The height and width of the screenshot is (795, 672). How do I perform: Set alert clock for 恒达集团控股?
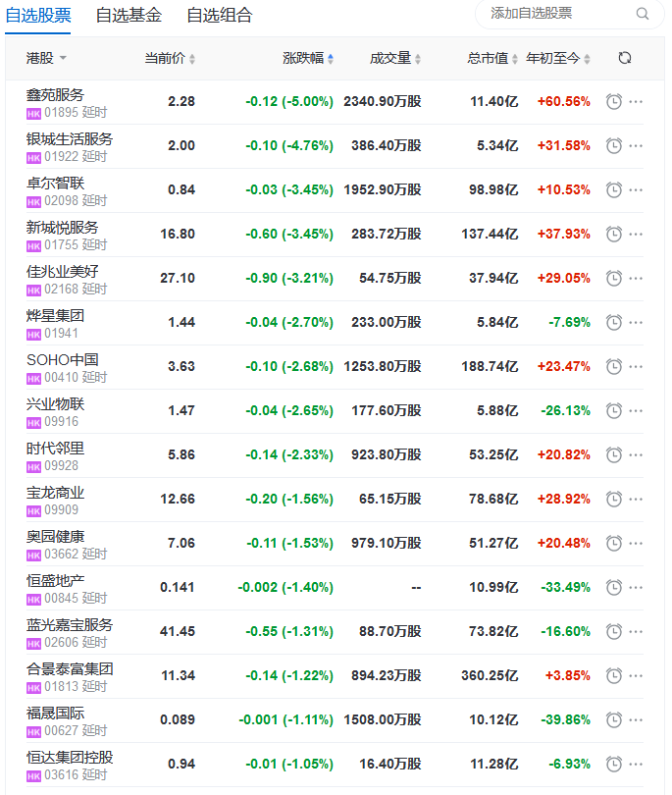click(614, 764)
